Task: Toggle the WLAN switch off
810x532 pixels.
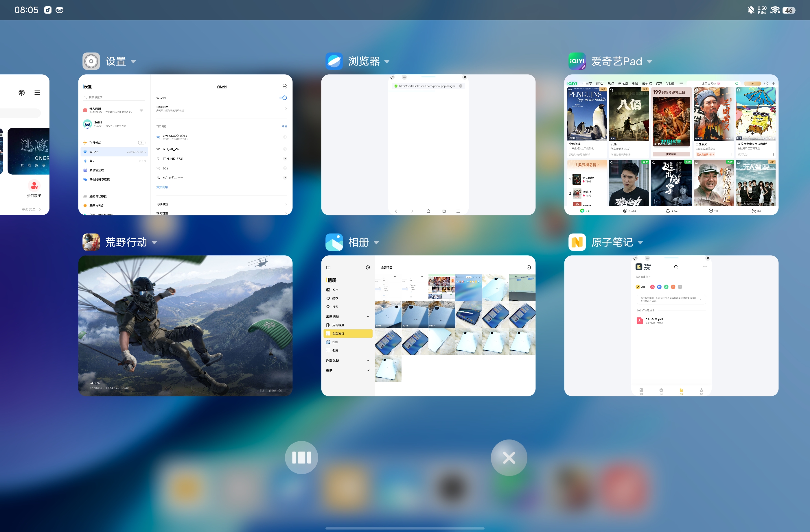Action: 283,98
